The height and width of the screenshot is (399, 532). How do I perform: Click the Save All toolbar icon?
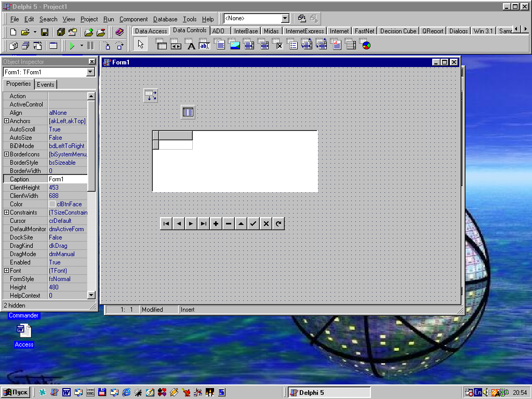pos(61,32)
